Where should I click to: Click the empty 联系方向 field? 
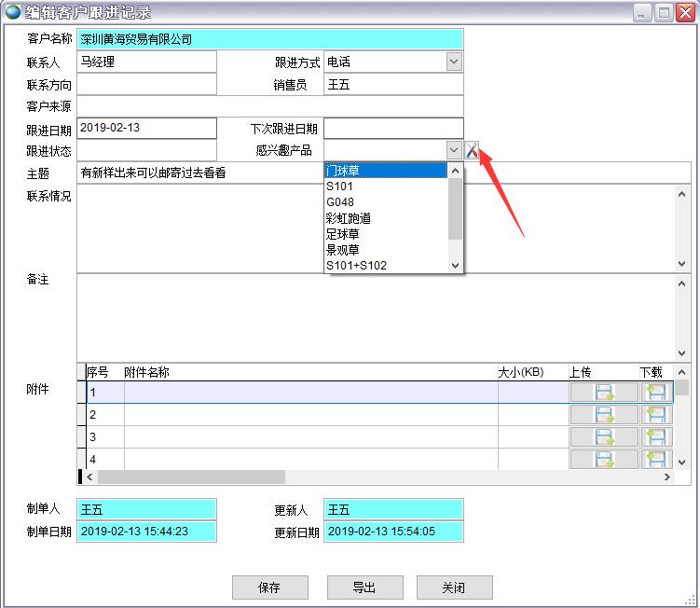point(147,84)
